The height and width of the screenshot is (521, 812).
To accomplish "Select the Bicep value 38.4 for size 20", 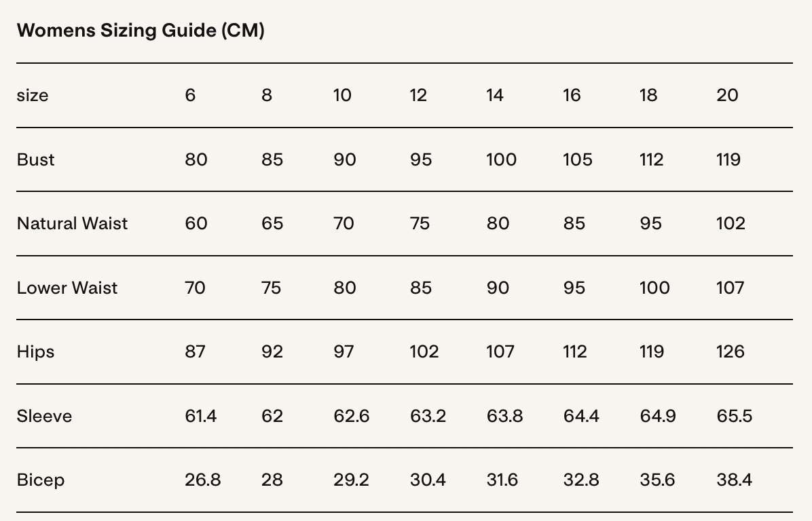I will click(734, 480).
